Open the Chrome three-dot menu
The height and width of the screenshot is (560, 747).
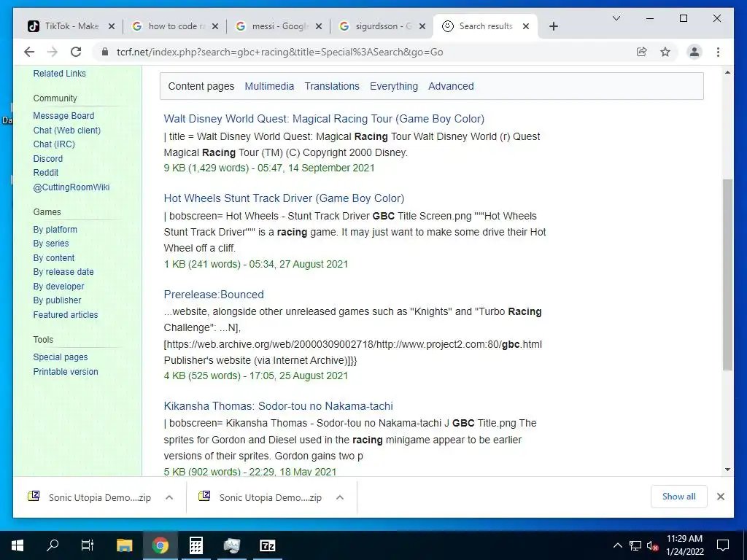pyautogui.click(x=718, y=52)
